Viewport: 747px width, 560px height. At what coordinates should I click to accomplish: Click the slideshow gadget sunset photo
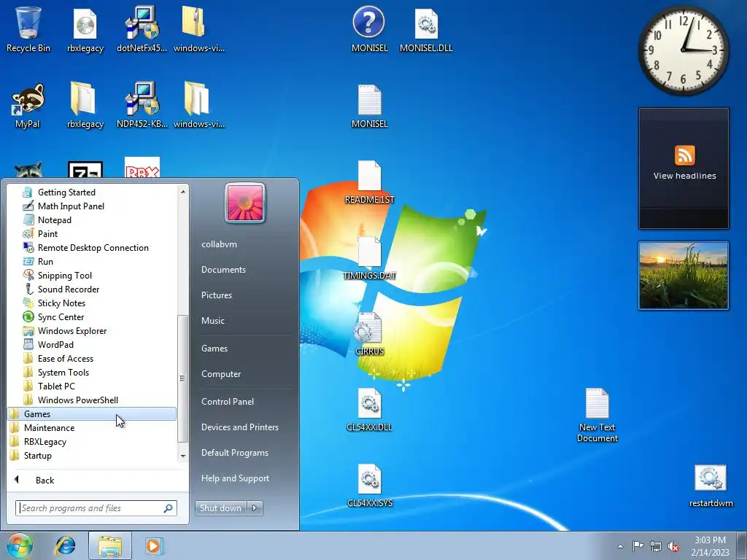pos(684,276)
